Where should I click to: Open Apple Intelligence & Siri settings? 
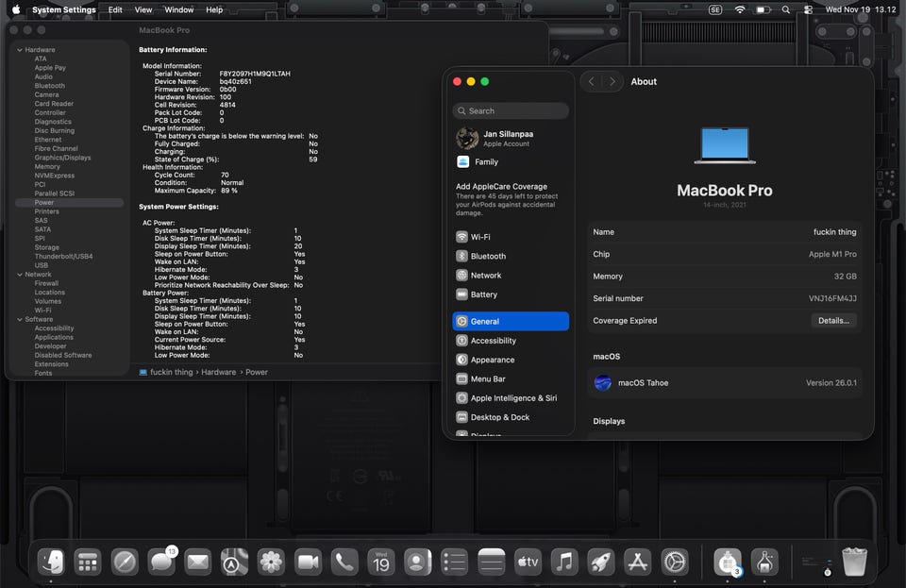[512, 398]
